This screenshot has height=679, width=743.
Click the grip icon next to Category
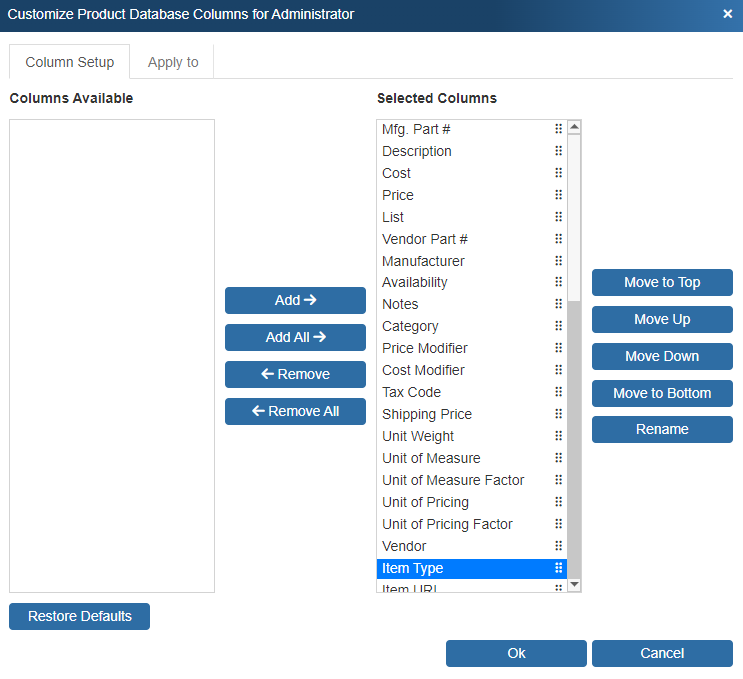(x=558, y=326)
